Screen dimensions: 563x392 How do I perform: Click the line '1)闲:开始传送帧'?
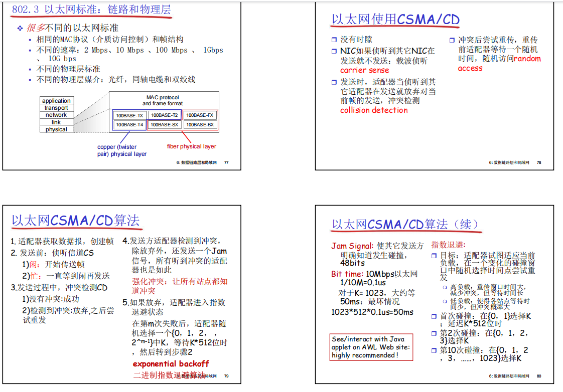click(53, 265)
